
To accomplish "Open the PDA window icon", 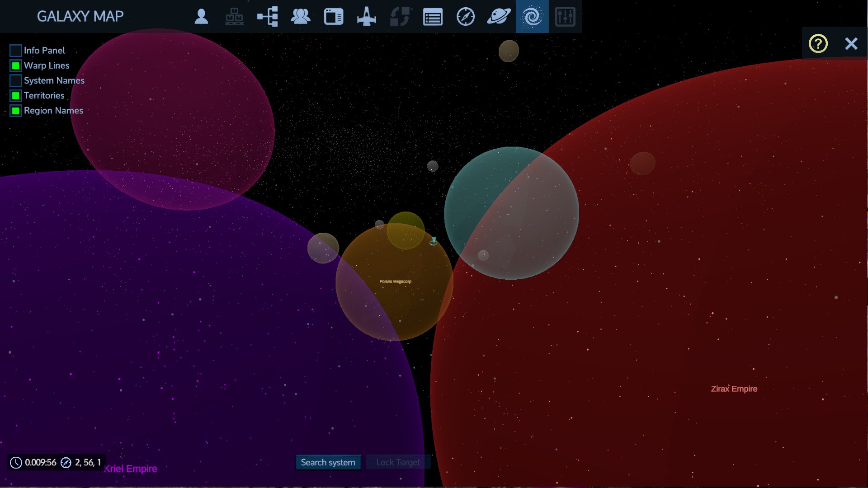I will click(x=334, y=17).
